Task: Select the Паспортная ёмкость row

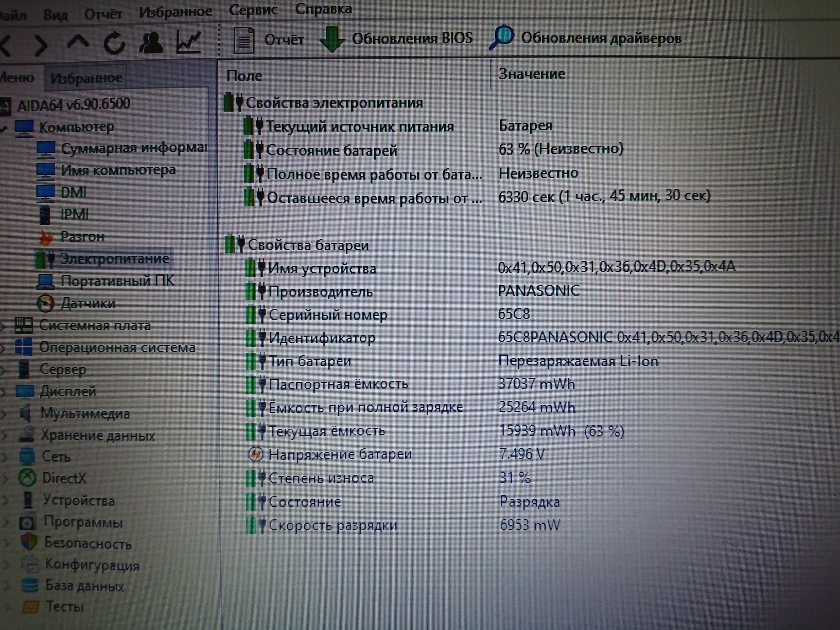Action: 530,384
